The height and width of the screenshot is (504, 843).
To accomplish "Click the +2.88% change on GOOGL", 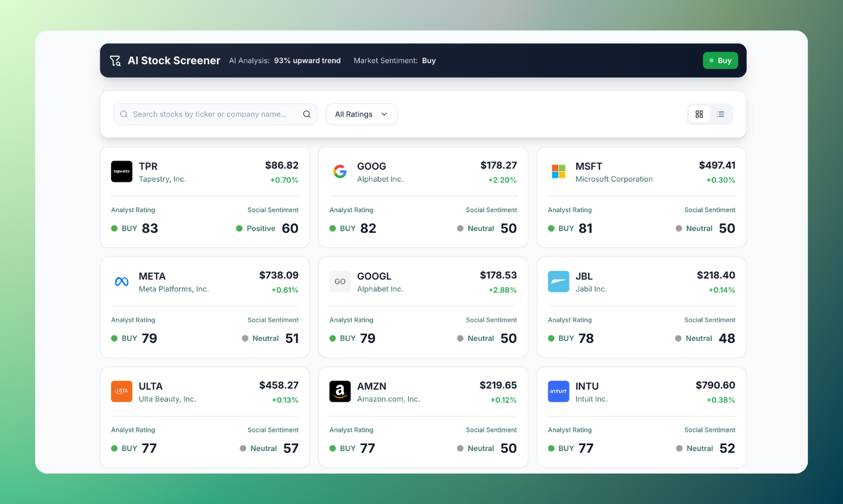I will click(502, 290).
